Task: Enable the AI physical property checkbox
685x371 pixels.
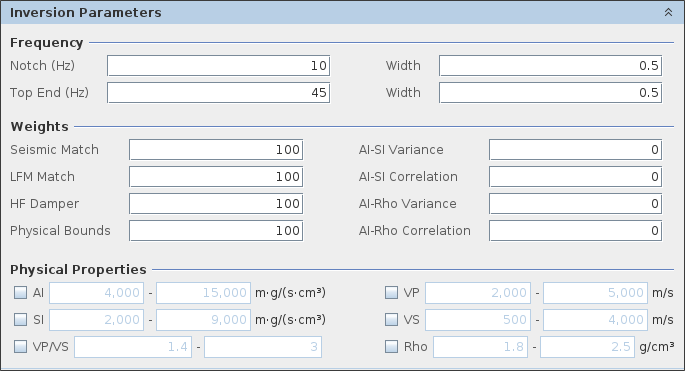Action: tap(21, 293)
